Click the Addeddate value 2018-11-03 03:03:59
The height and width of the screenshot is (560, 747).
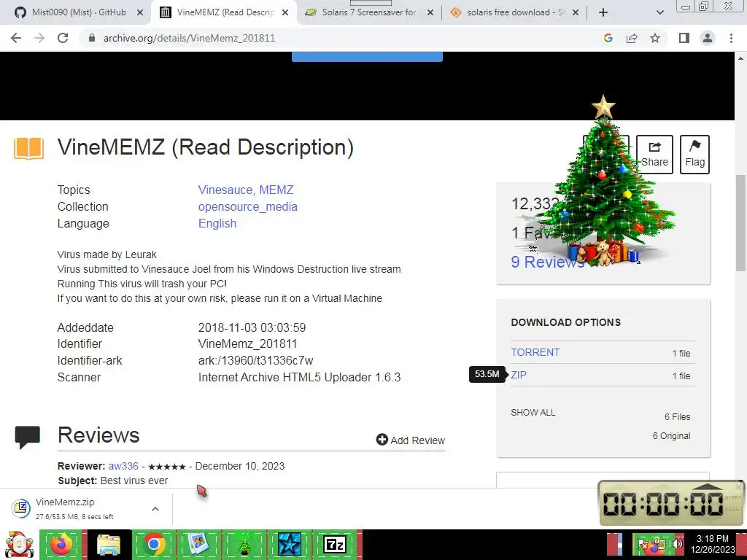252,328
